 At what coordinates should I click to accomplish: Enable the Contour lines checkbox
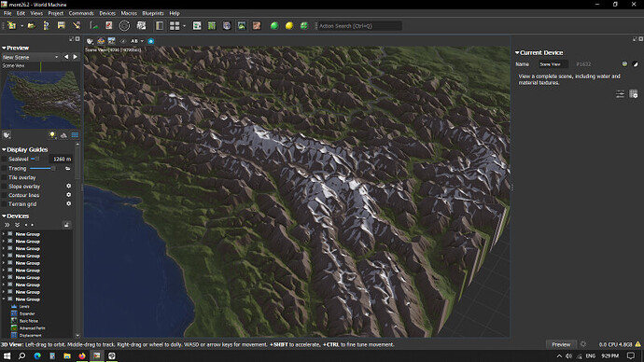click(x=5, y=195)
